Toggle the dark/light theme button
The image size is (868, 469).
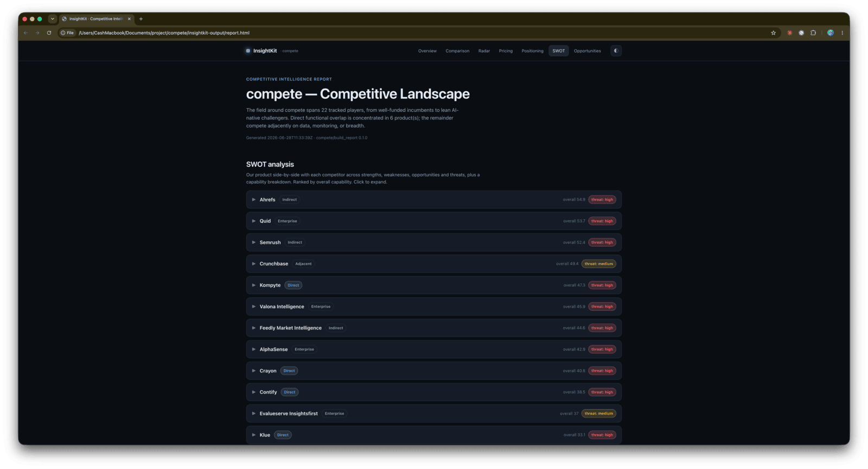point(616,51)
